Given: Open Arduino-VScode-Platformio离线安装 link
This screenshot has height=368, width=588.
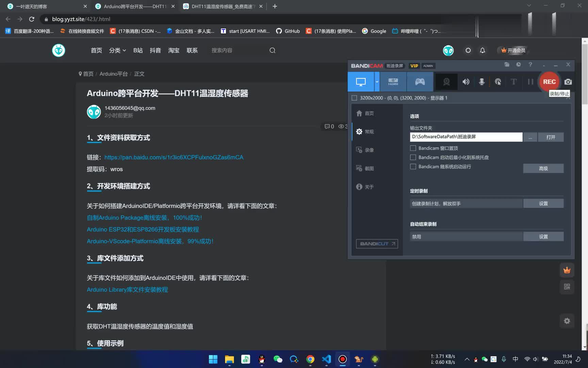Looking at the screenshot, I should (150, 241).
